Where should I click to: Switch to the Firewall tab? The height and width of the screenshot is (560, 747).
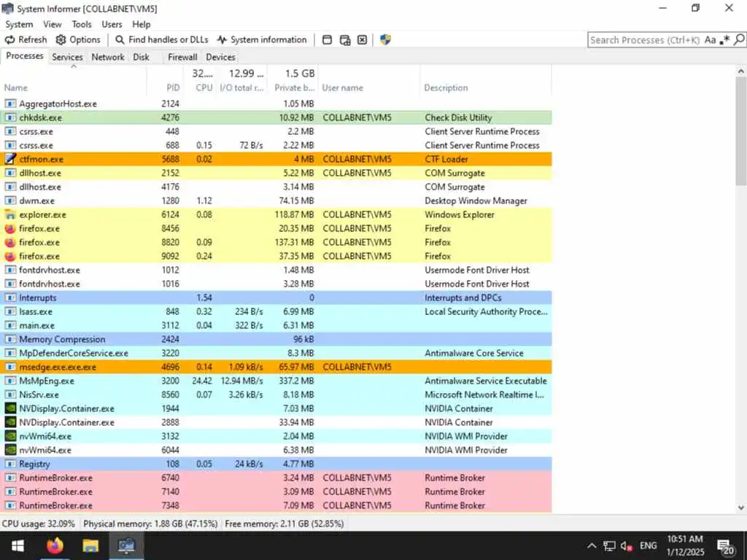[x=182, y=57]
